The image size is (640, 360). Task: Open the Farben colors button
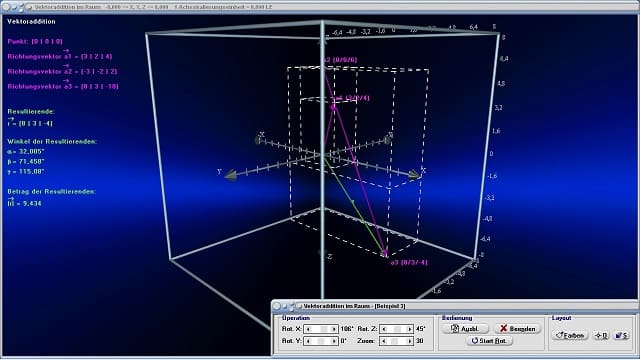(x=570, y=335)
